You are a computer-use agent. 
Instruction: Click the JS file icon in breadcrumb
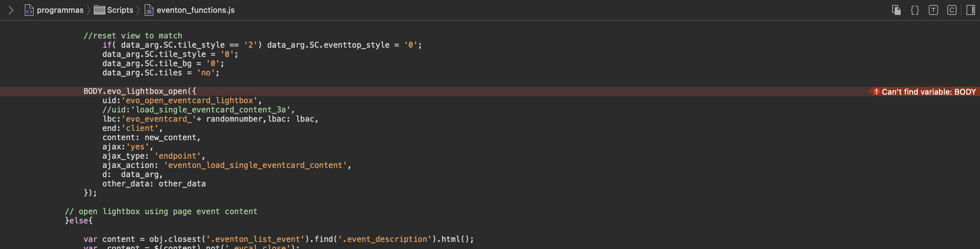point(149,10)
